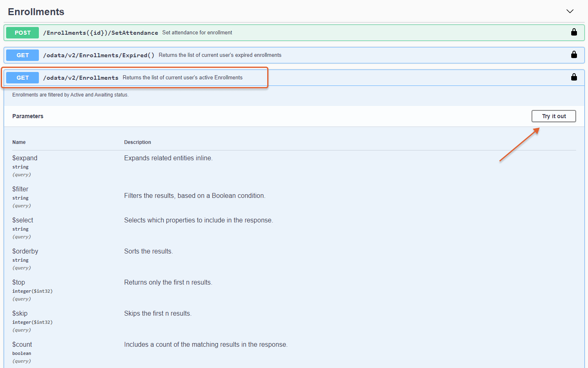This screenshot has width=588, height=368.
Task: Open the /Enrollments({id})/SetAttendance endpoint path
Action: click(101, 33)
